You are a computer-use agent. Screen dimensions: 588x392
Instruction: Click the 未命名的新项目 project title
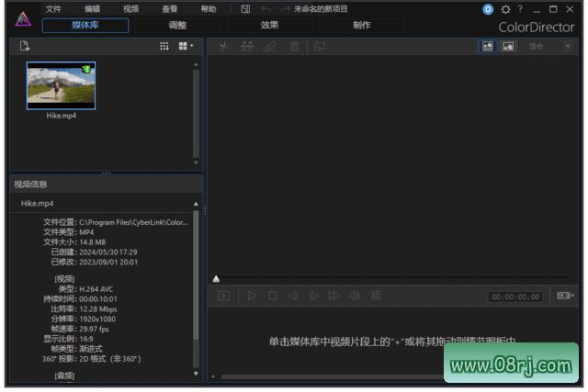point(321,9)
